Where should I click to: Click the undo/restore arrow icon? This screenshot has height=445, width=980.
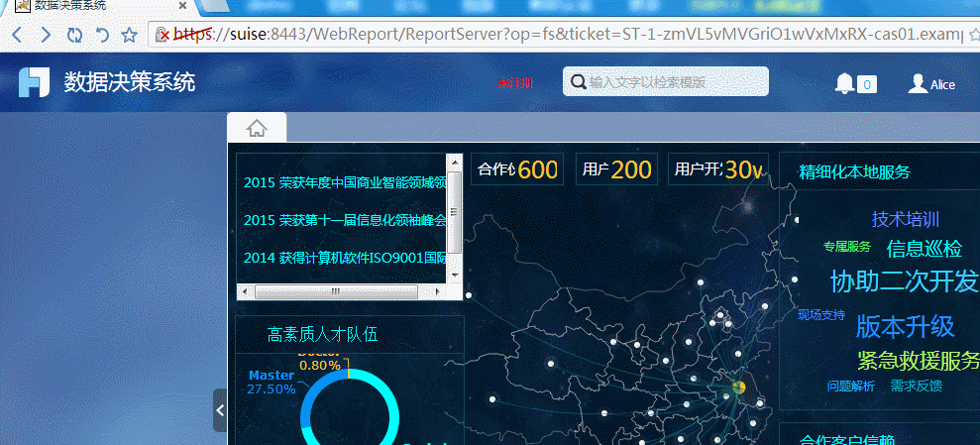click(x=102, y=35)
